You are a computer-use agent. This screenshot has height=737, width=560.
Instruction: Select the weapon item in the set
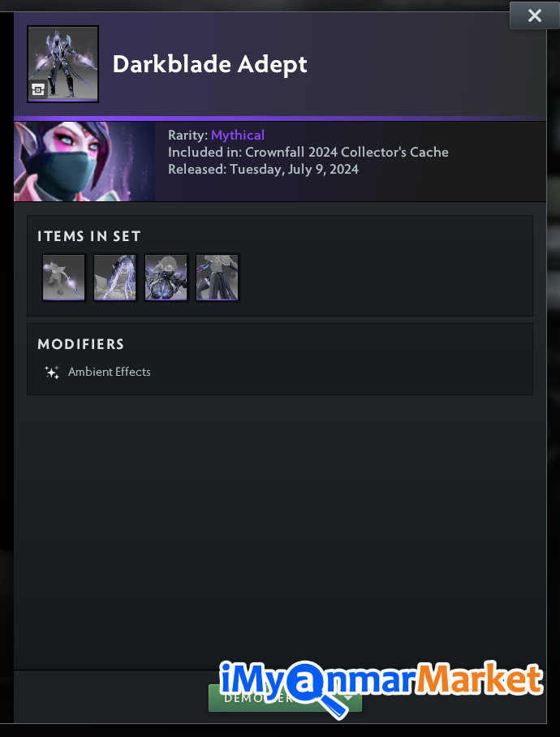point(63,277)
